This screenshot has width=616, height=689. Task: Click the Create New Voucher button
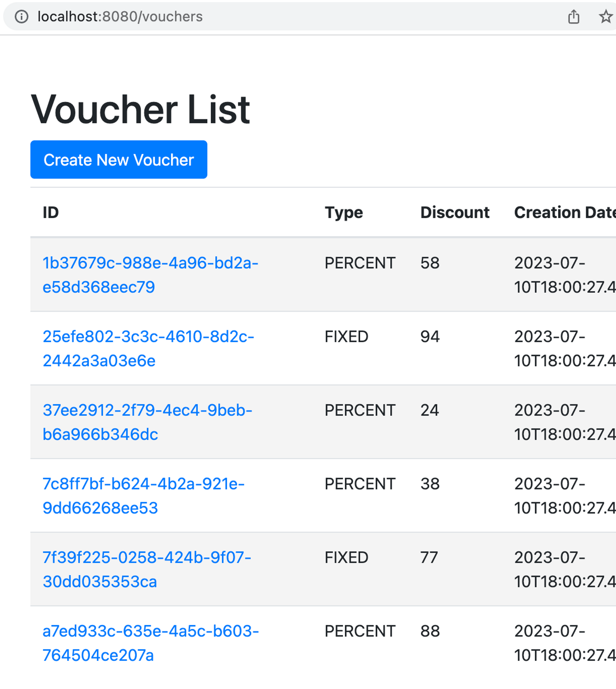[119, 160]
